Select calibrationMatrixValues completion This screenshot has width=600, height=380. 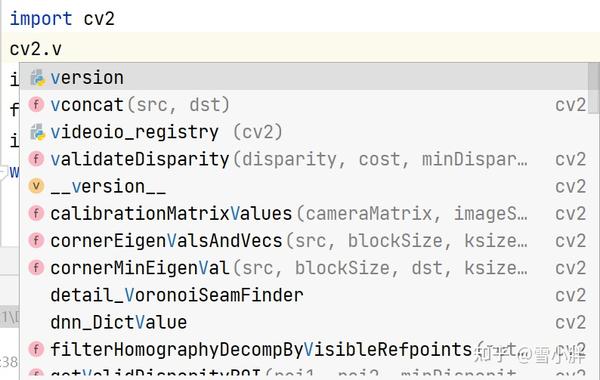pos(304,214)
